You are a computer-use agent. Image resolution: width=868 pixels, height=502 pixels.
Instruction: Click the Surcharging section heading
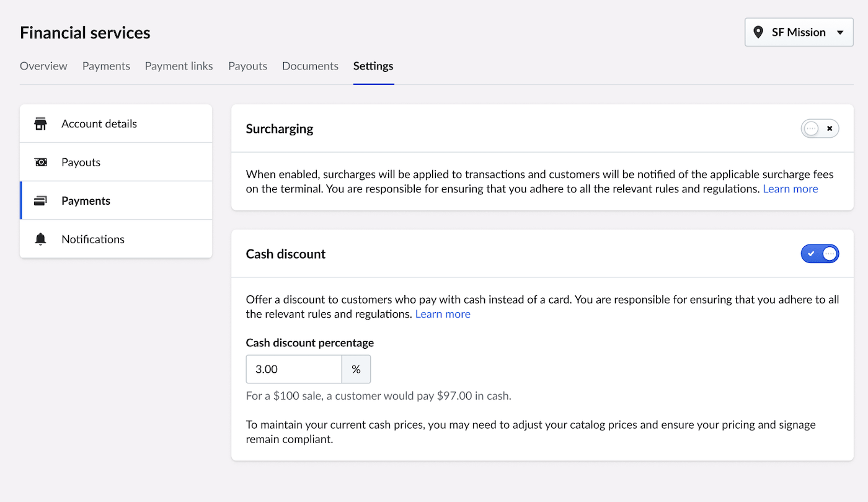tap(280, 128)
